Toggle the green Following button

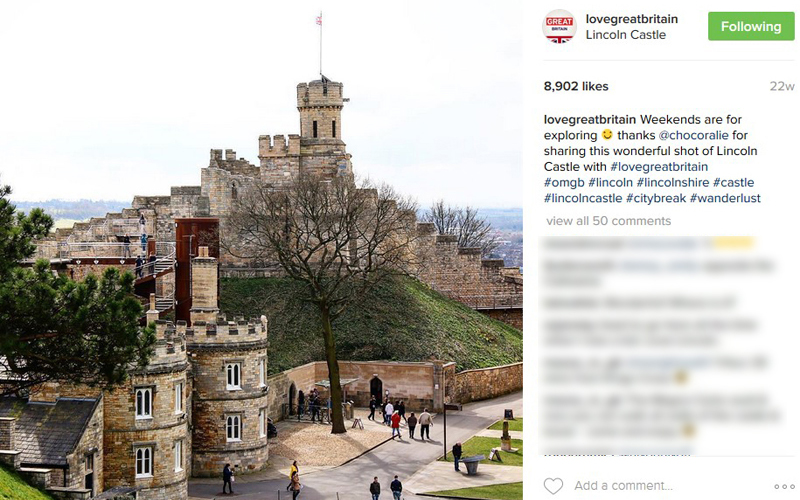point(751,27)
